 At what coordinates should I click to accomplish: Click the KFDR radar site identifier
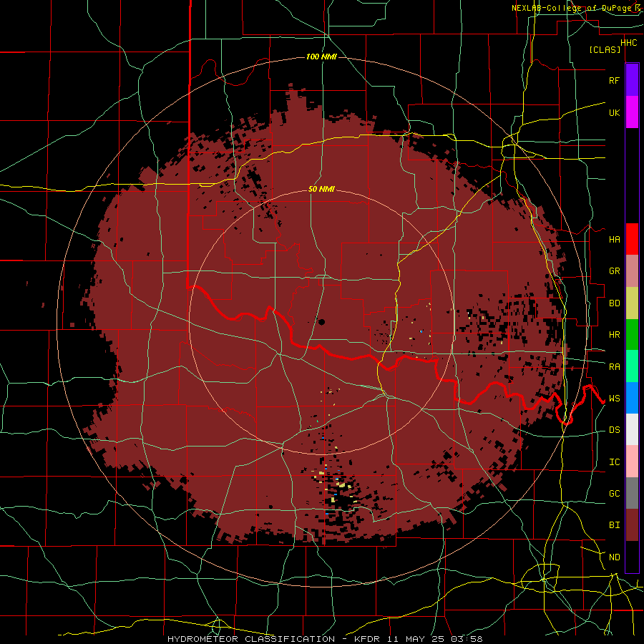pos(369,639)
